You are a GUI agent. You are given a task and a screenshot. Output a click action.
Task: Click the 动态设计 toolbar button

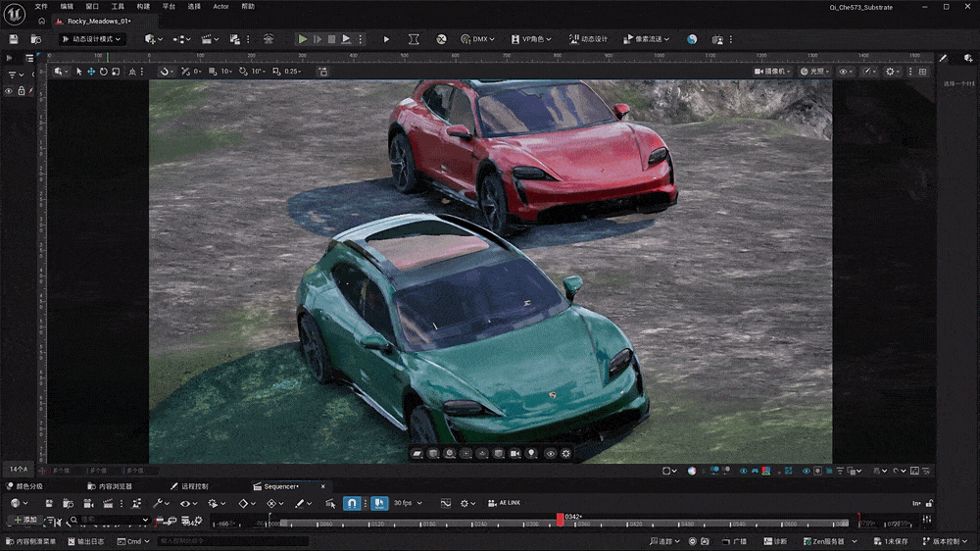click(x=588, y=39)
